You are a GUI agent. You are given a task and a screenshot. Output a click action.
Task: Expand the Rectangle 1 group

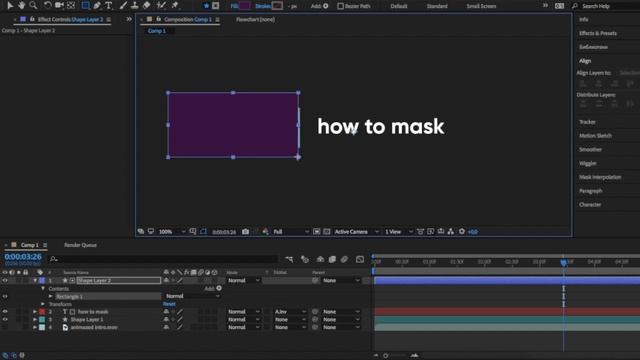coord(51,296)
